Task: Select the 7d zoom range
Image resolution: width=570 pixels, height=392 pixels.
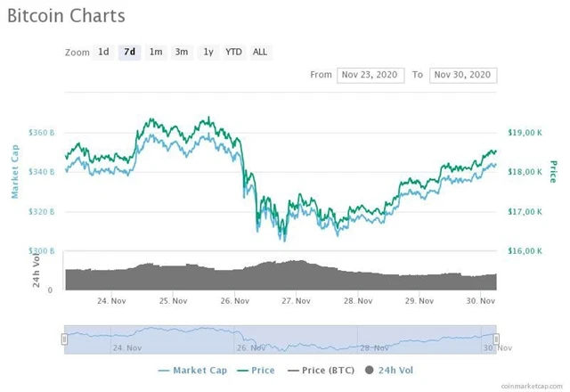Action: pos(130,52)
